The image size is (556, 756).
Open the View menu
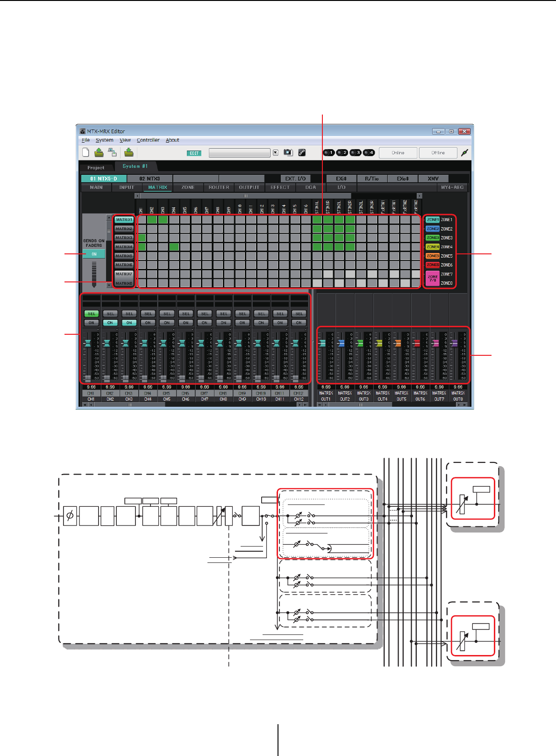click(x=125, y=140)
